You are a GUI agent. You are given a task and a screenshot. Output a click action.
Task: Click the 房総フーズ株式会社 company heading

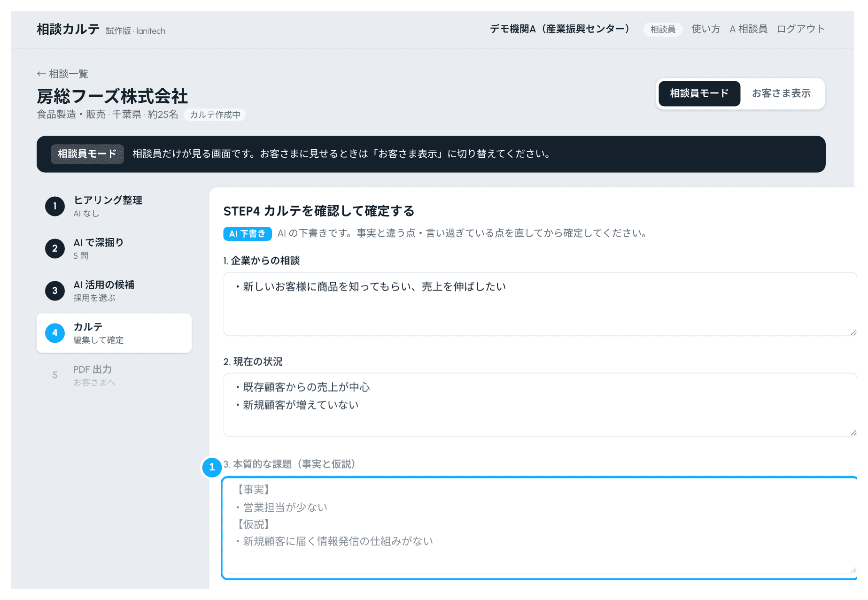coord(112,96)
